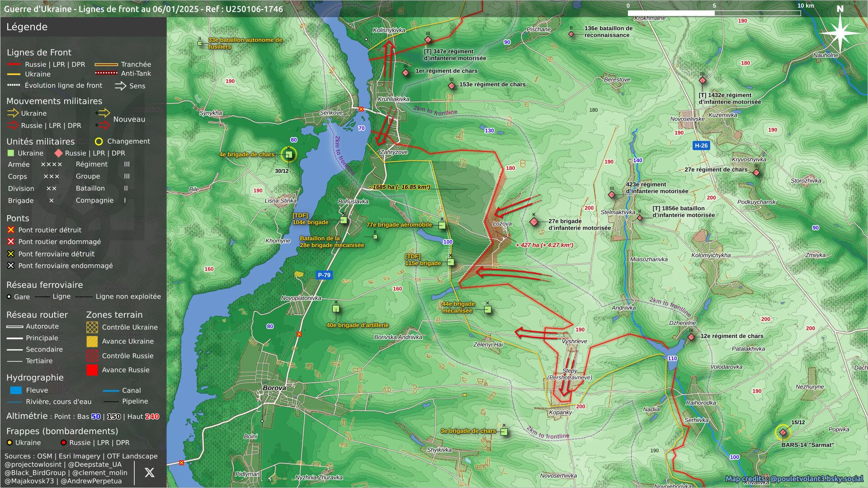This screenshot has width=868, height=488.
Task: Click the @Black_BirdGroup source credit
Action: [x=35, y=473]
